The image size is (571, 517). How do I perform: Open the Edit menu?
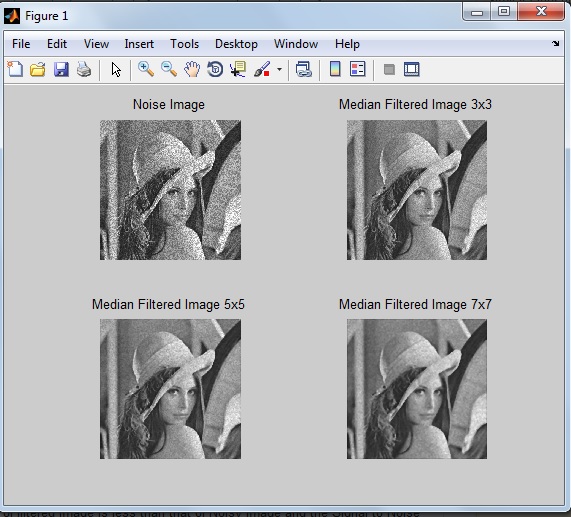tap(57, 44)
